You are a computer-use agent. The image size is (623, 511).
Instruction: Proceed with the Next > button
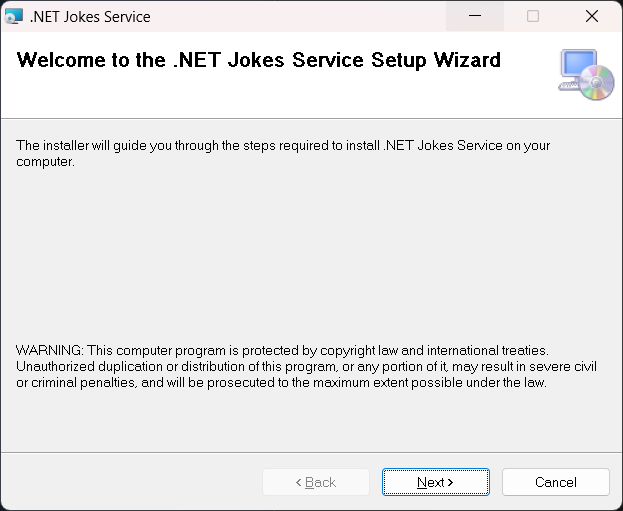pyautogui.click(x=435, y=482)
